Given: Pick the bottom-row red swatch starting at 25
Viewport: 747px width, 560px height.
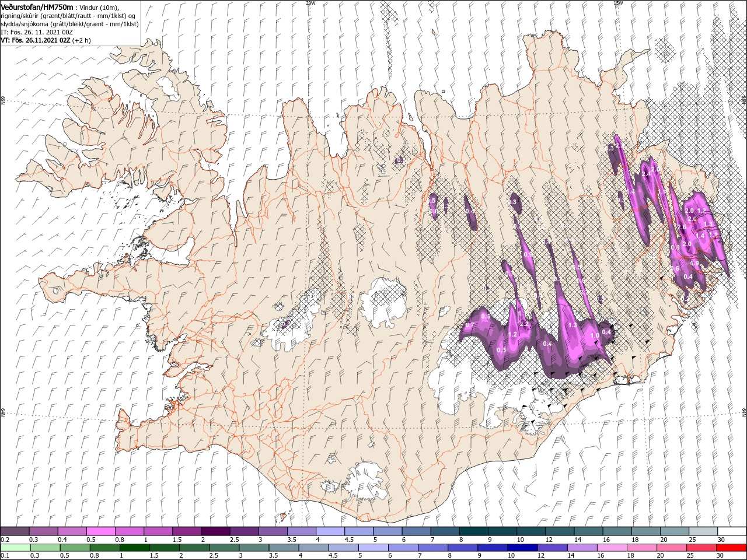Looking at the screenshot, I should 701,548.
